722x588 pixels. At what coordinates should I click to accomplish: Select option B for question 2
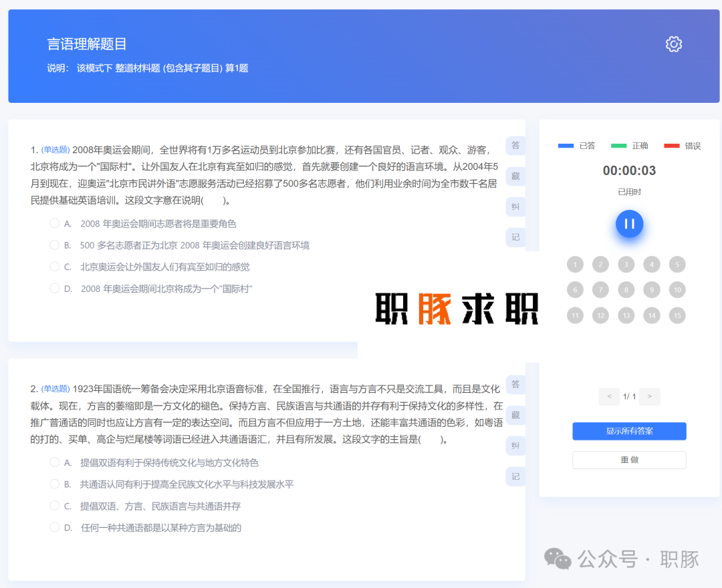tap(54, 484)
